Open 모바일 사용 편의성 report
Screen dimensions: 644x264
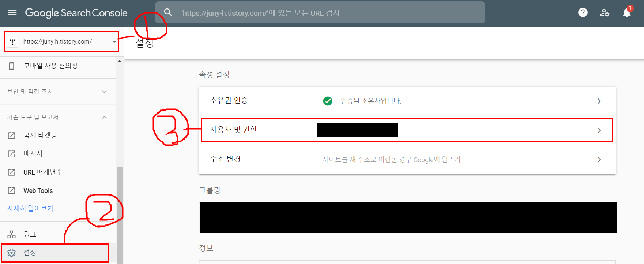tap(58, 66)
